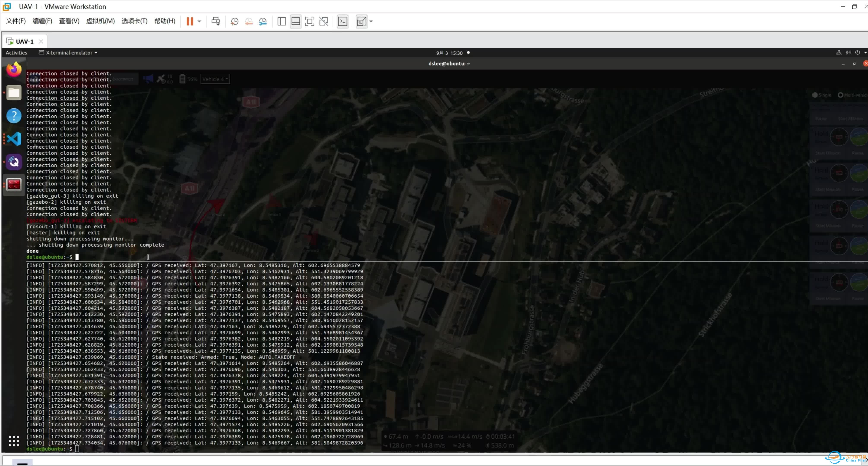The height and width of the screenshot is (466, 868).
Task: Click the 'State received: Armed: True' log line
Action: click(x=161, y=357)
